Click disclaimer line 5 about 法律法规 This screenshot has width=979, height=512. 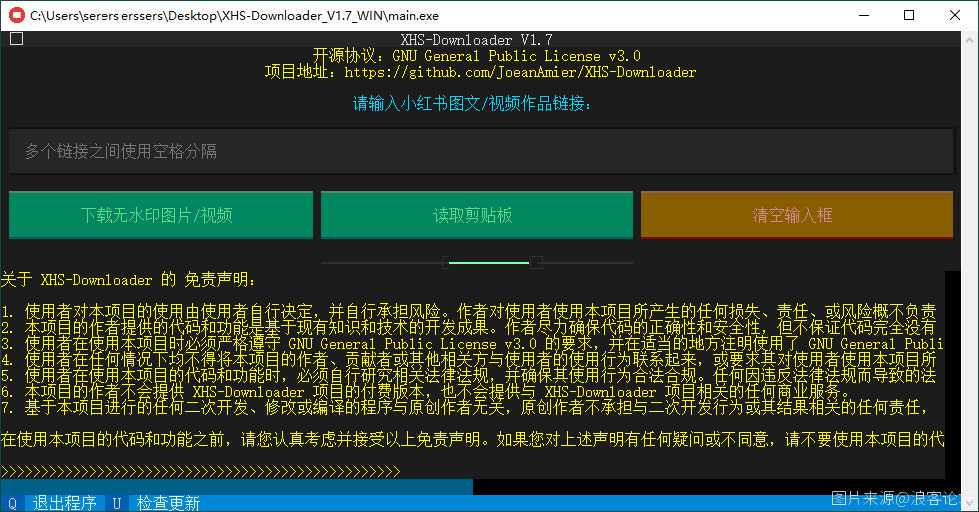click(x=469, y=376)
